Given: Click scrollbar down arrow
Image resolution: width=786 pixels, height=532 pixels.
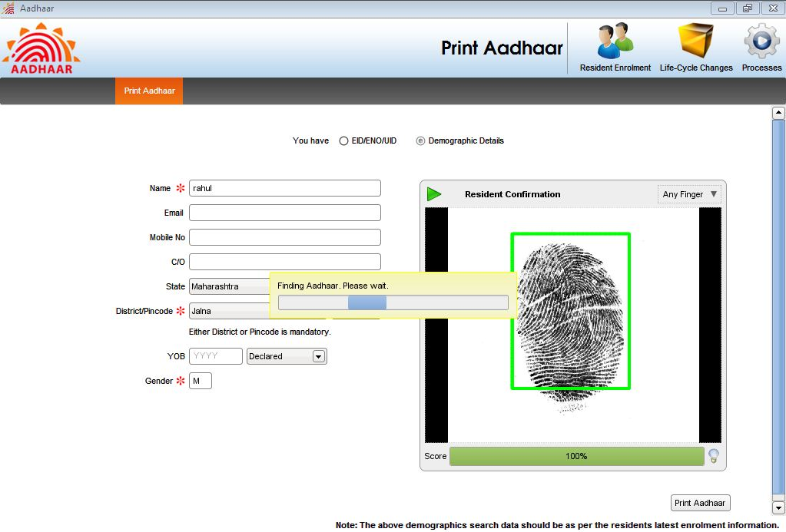Looking at the screenshot, I should [x=778, y=508].
